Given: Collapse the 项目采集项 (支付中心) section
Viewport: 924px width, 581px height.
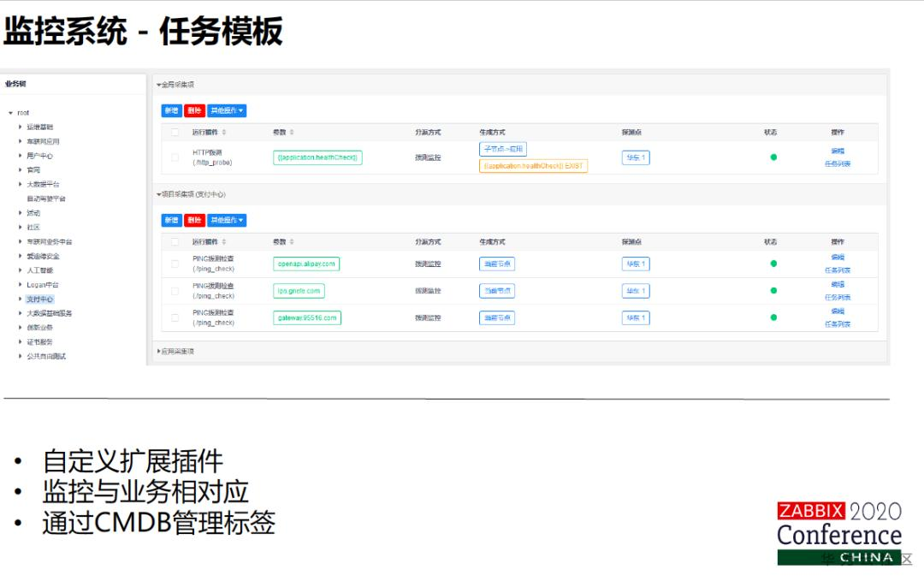Looking at the screenshot, I should point(158,194).
